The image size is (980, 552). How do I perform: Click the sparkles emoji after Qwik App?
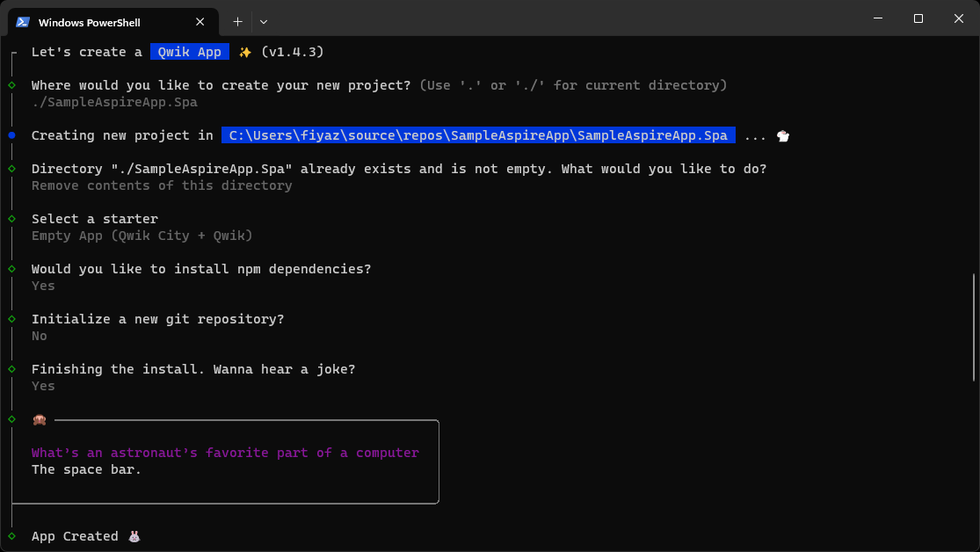click(x=245, y=53)
